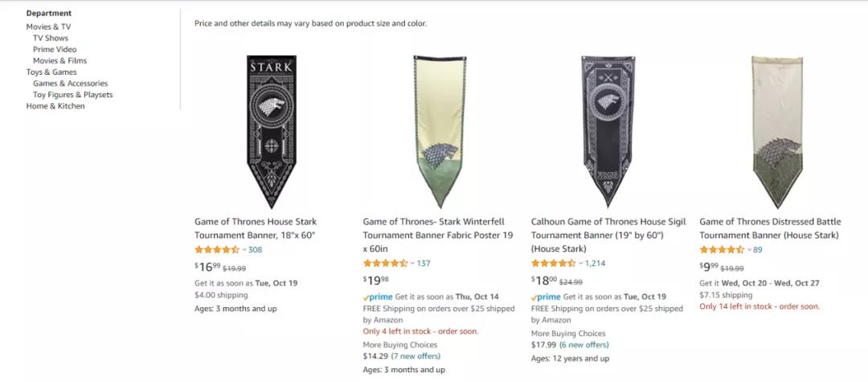Click star rating of Distressed Battle banner
The width and height of the screenshot is (868, 382).
pos(722,249)
